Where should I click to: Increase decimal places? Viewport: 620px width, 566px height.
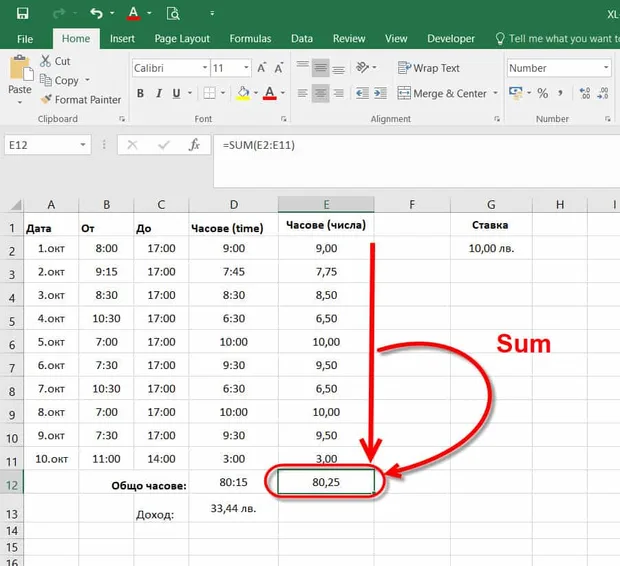(x=585, y=93)
